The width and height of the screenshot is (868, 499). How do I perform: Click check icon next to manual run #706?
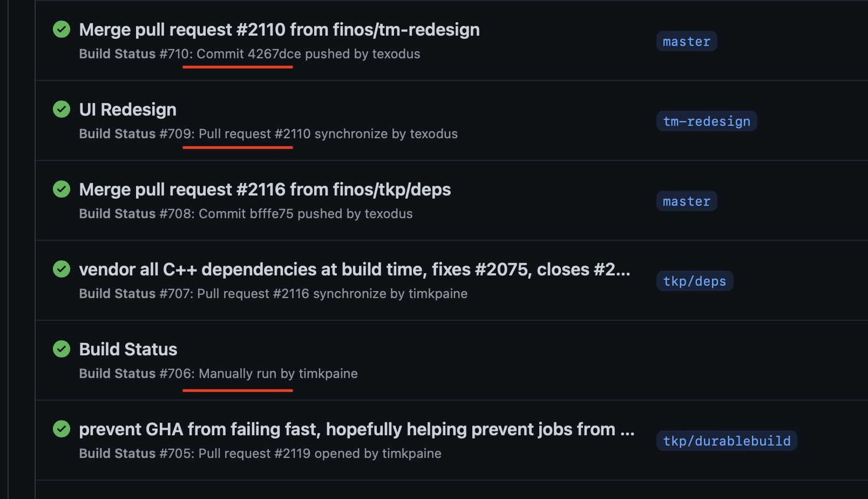(x=62, y=349)
